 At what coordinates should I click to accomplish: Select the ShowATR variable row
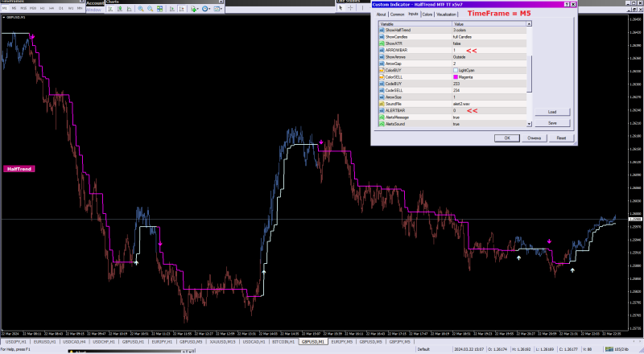point(452,43)
